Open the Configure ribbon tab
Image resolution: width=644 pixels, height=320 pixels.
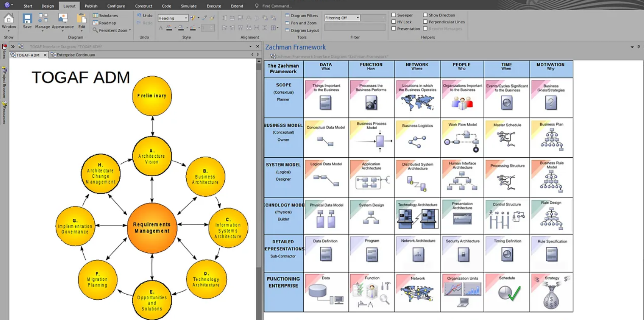point(116,6)
